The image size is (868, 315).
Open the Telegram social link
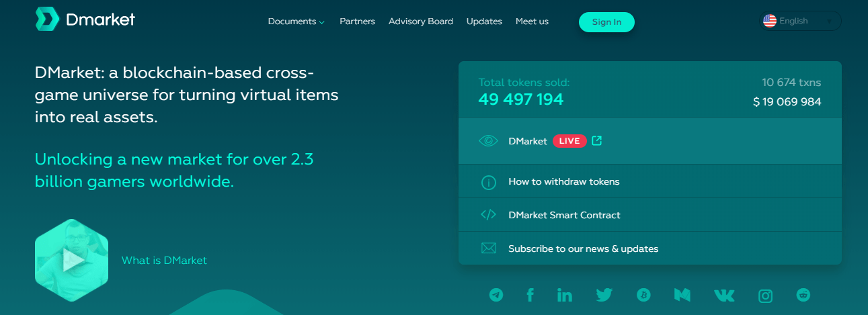(496, 295)
